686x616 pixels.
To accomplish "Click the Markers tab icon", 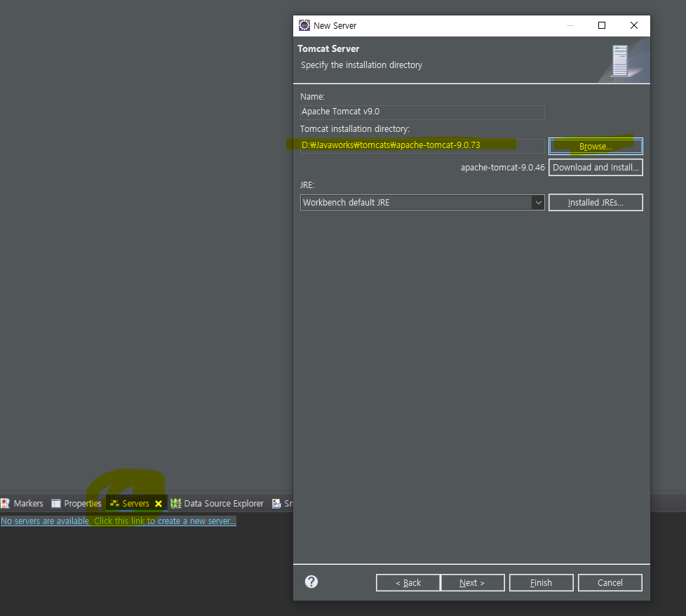I will [x=5, y=504].
